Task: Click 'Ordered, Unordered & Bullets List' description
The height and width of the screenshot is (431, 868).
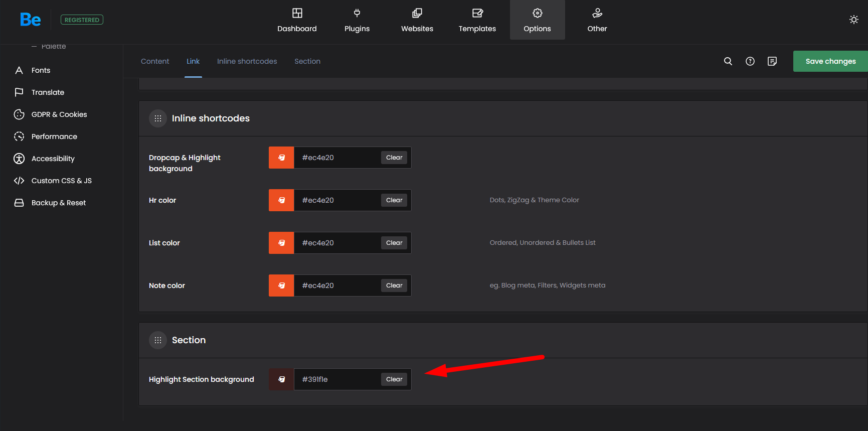Action: [543, 242]
